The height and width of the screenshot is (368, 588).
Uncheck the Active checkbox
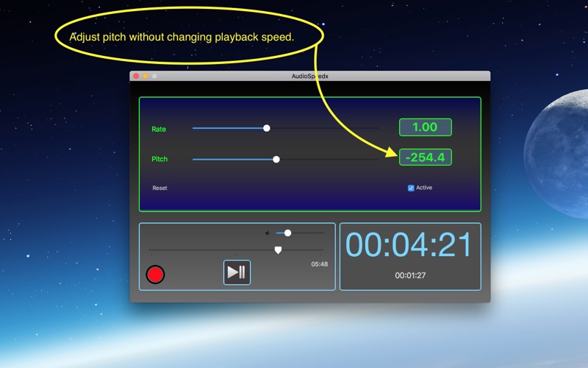(411, 188)
